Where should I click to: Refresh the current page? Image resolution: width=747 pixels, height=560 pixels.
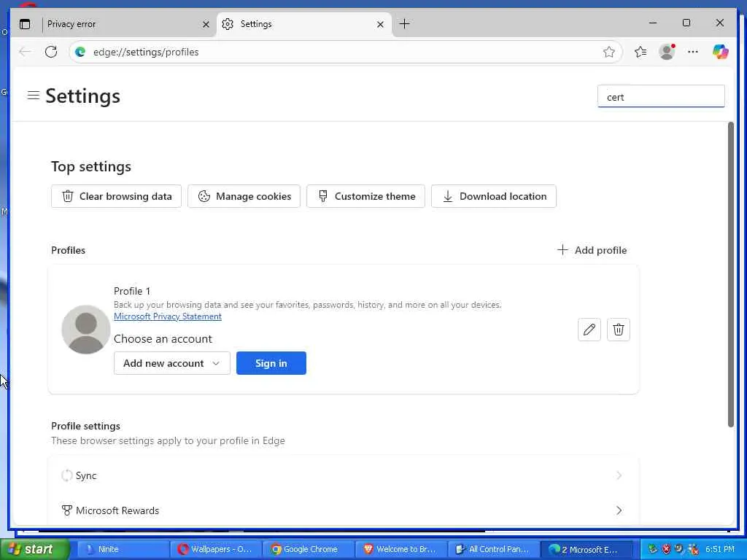(51, 52)
